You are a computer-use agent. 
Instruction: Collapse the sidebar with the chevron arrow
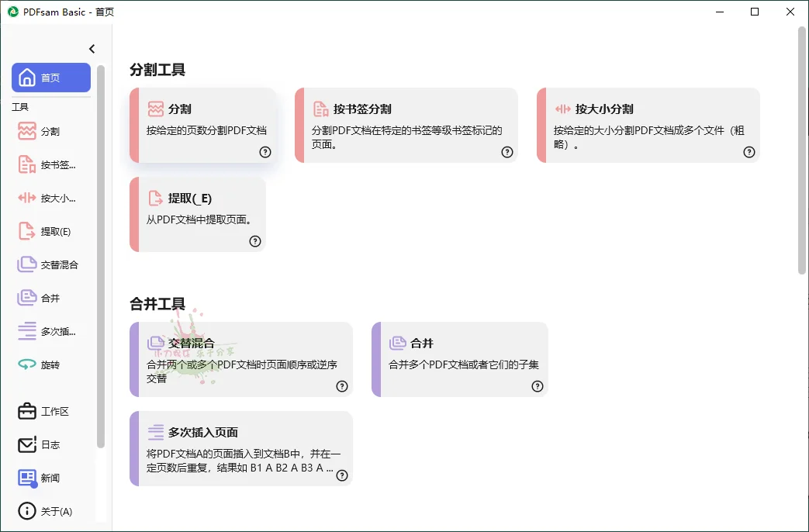pos(92,48)
